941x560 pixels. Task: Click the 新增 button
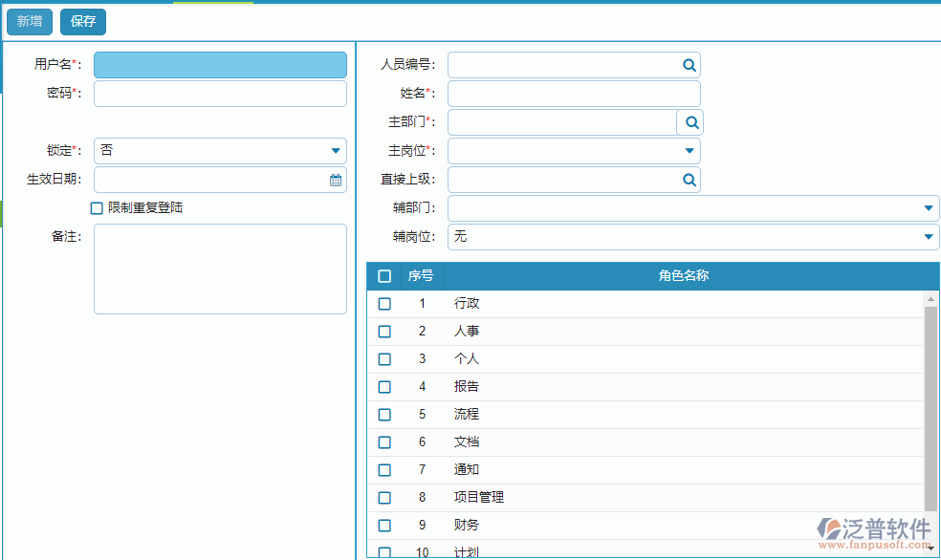coord(29,21)
